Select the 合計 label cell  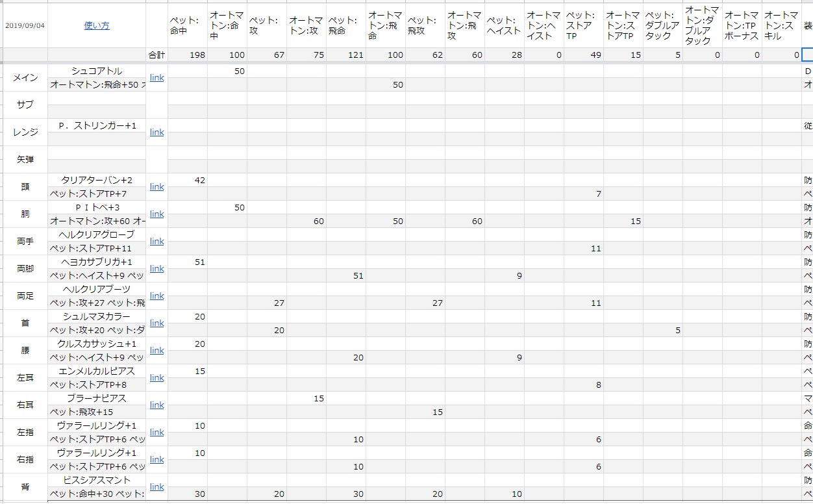click(x=156, y=55)
